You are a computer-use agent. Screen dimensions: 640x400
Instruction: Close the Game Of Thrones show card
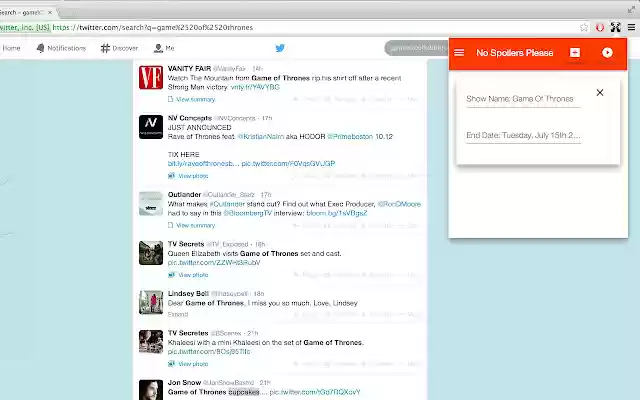(x=600, y=93)
